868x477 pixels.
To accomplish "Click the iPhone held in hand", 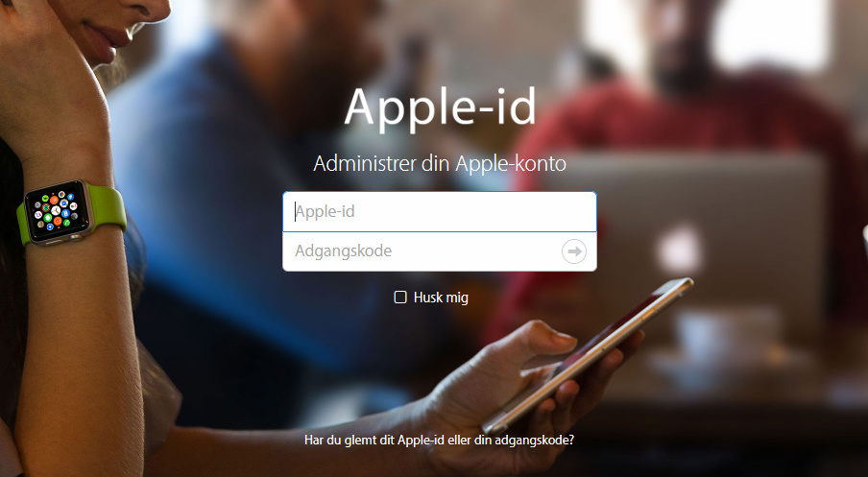I will pyautogui.click(x=587, y=354).
